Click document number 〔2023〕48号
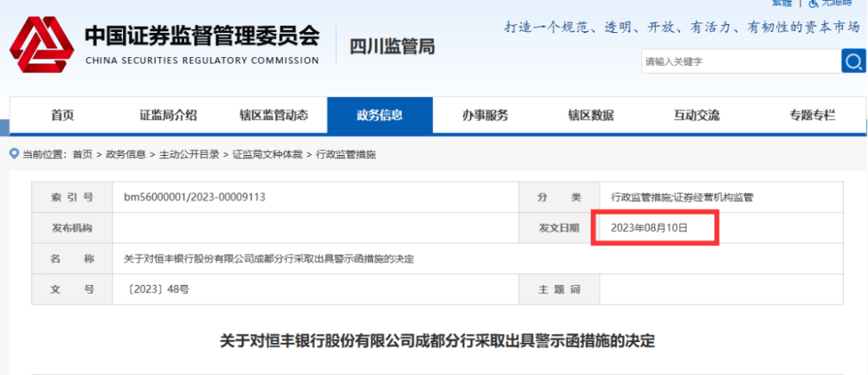The image size is (868, 375). coord(158,289)
